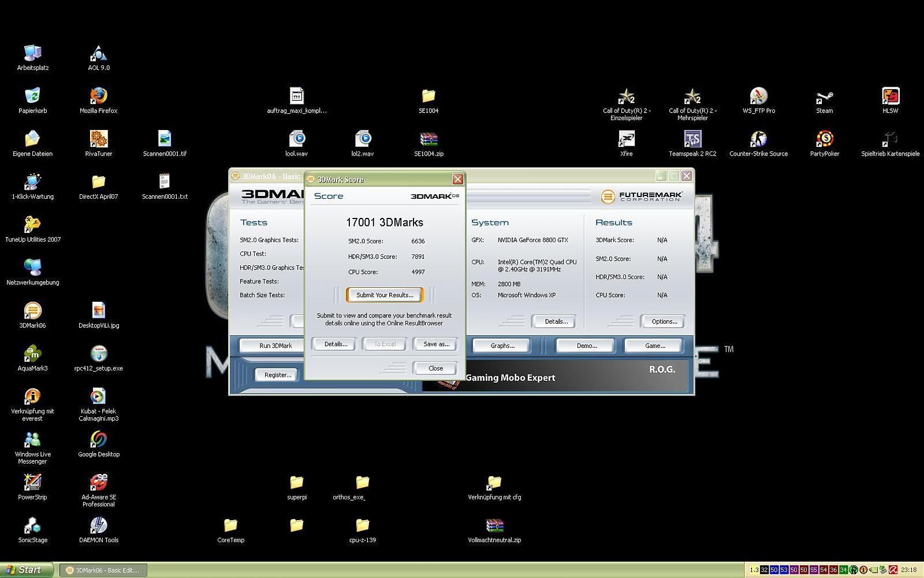This screenshot has height=578, width=924.
Task: Click the Gaming Mobo Expert banner
Action: pos(555,376)
